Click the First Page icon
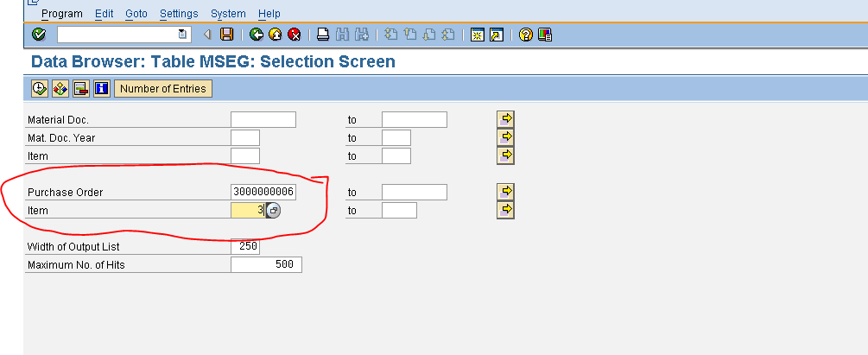 (391, 35)
